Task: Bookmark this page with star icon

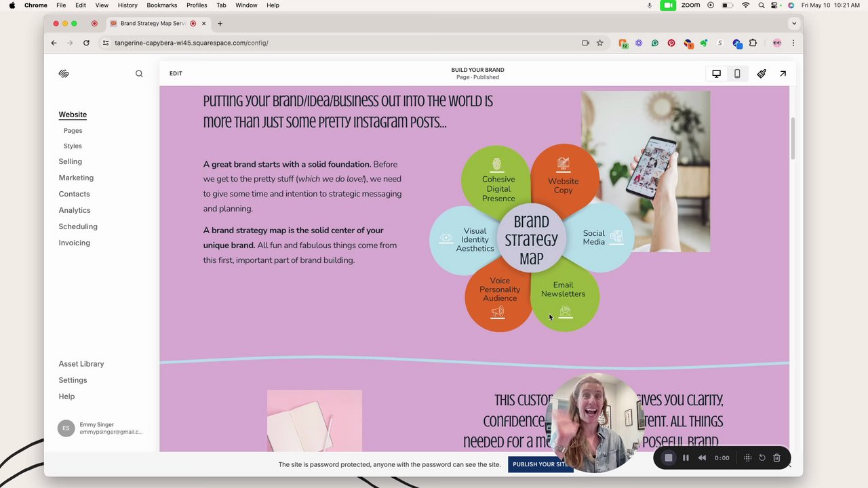Action: click(x=599, y=43)
